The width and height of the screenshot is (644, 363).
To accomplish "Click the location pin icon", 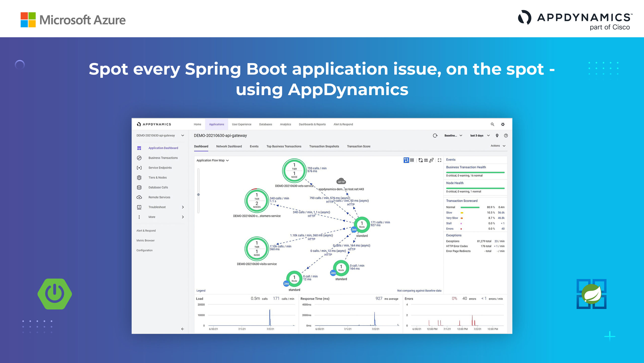I will [x=497, y=136].
